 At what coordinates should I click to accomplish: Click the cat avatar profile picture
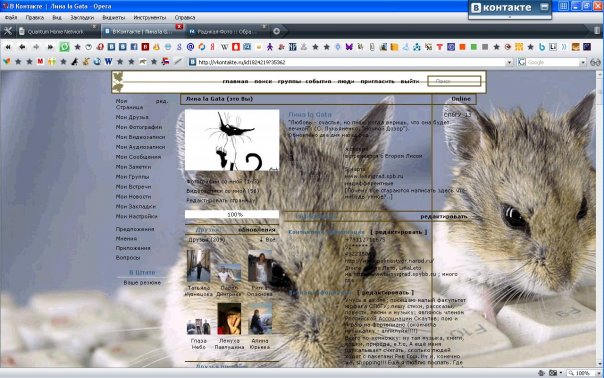[232, 140]
